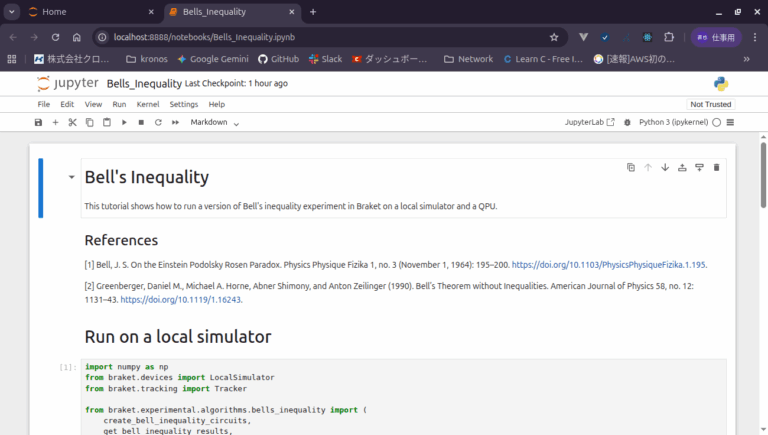This screenshot has height=435, width=768.
Task: Paste cell from clipboard icon
Action: click(x=107, y=122)
